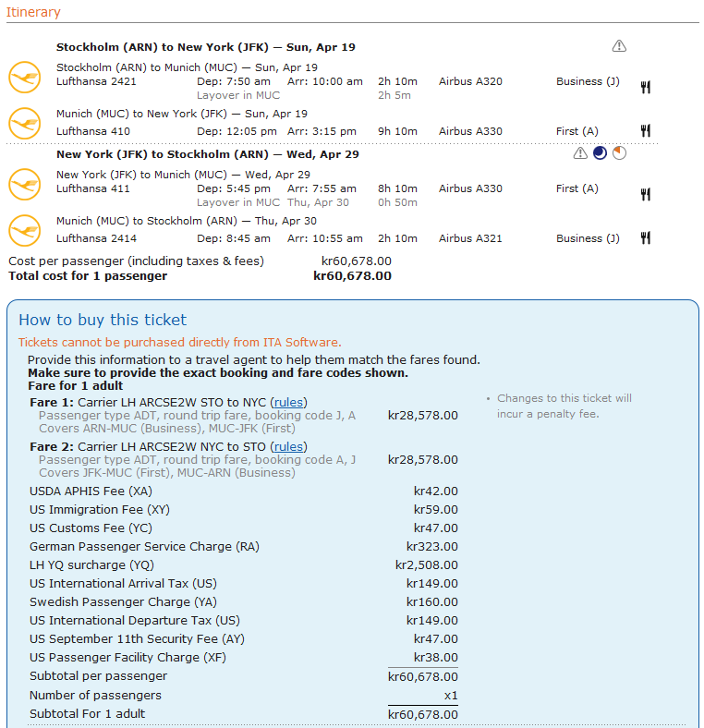Open rules link for Fare 1
Screen dimensions: 704x728
(x=289, y=402)
